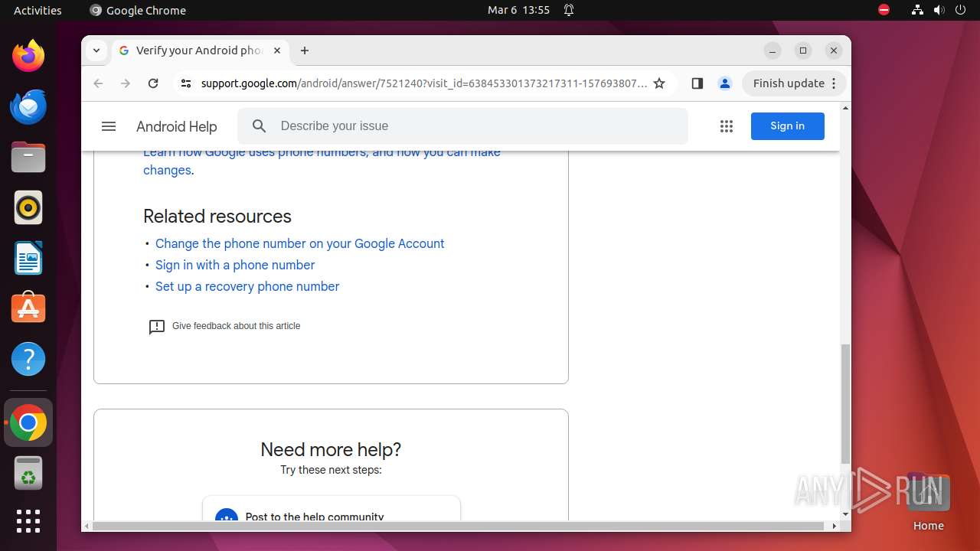Open the Android Help main menu
The height and width of the screenshot is (551, 980).
(x=109, y=126)
